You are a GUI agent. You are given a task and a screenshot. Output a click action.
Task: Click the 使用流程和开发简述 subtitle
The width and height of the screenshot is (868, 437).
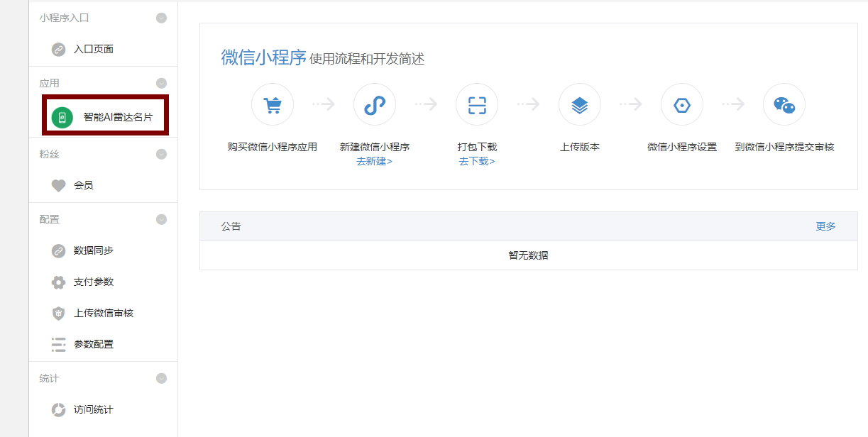coord(367,59)
